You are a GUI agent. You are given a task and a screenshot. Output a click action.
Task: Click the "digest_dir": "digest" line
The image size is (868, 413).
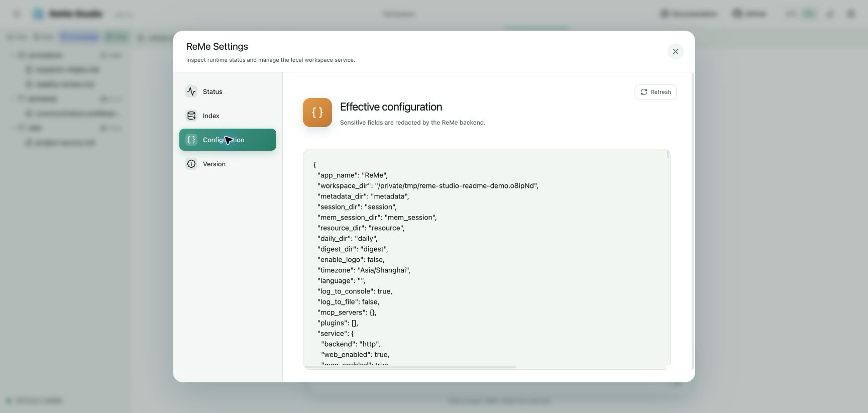click(352, 249)
